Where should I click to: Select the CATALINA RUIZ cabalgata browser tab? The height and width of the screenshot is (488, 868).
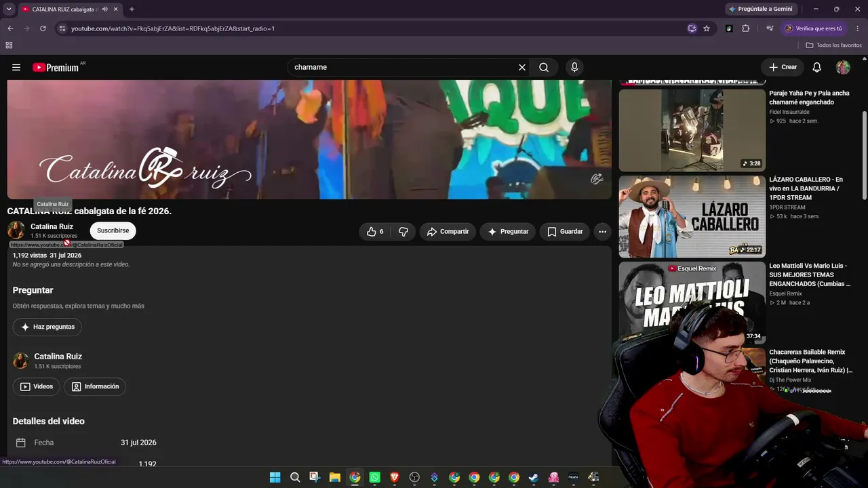pos(64,9)
